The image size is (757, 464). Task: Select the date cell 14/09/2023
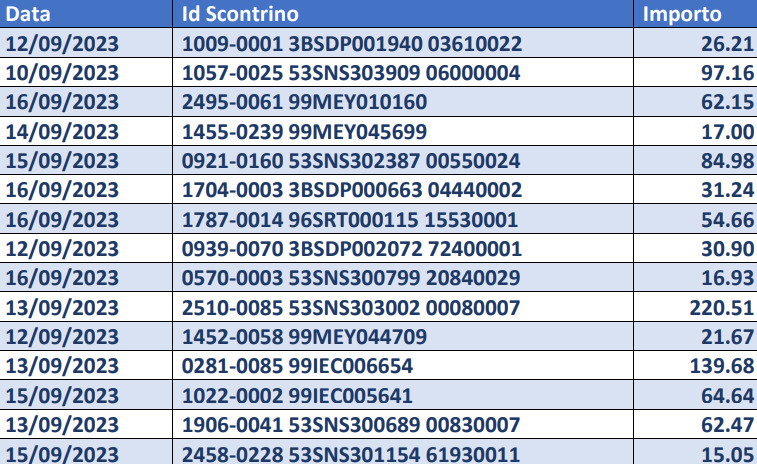pyautogui.click(x=86, y=131)
